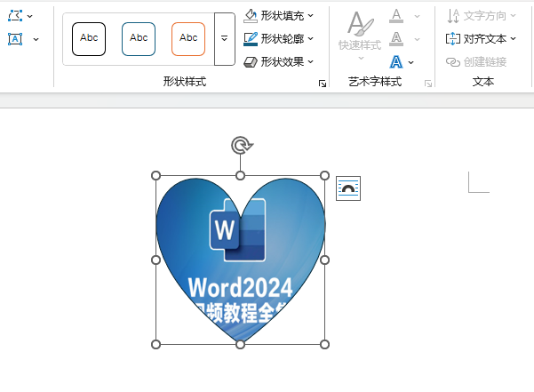This screenshot has height=392, width=534.
Task: Click the blue text effects A icon
Action: click(396, 62)
